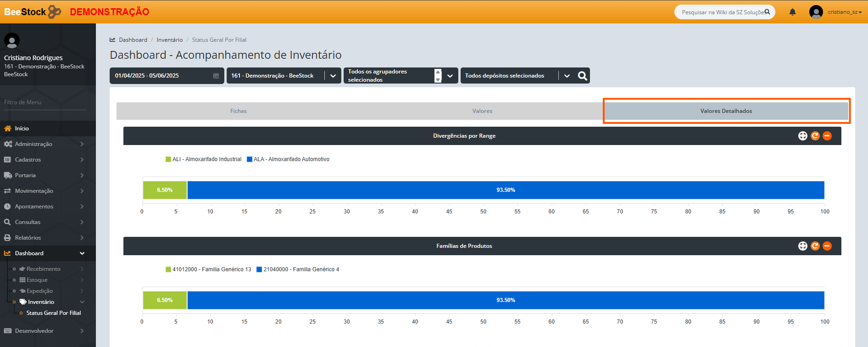Click the filter search magnifier icon
This screenshot has height=347, width=868.
[x=582, y=76]
